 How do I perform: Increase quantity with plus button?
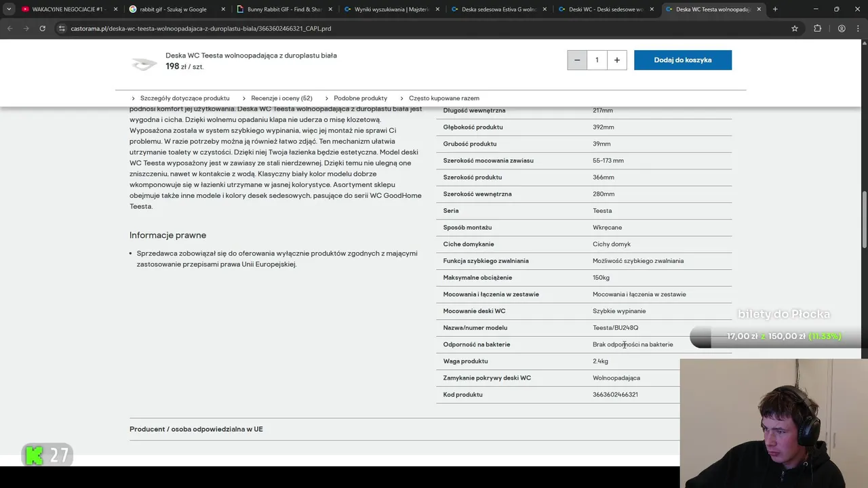[616, 60]
